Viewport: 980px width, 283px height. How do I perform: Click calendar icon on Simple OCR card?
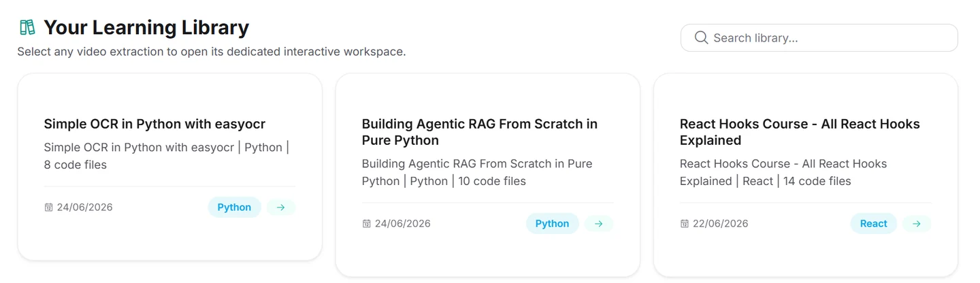tap(48, 207)
